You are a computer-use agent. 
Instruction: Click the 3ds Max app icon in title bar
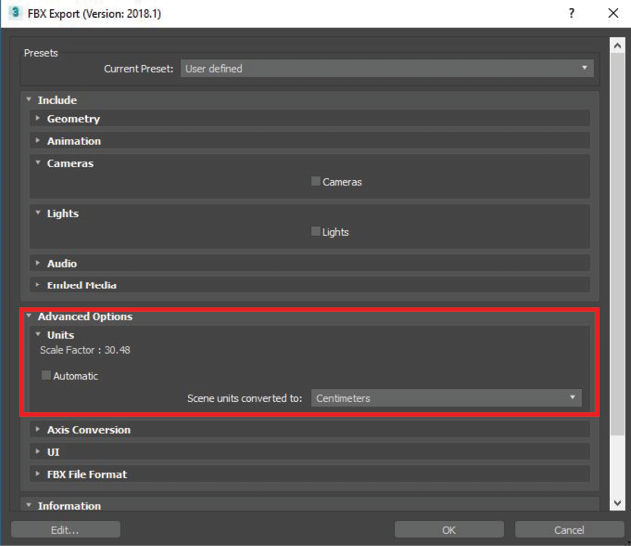(x=15, y=12)
